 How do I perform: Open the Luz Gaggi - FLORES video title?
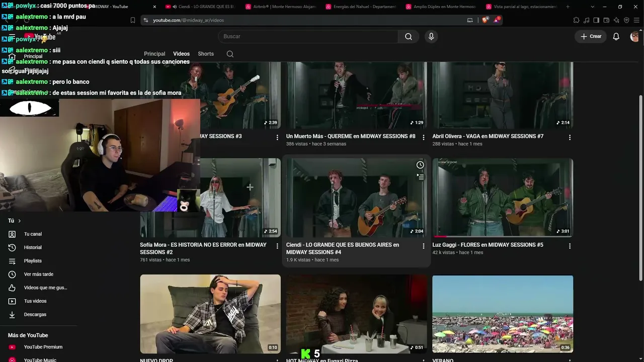tap(488, 245)
